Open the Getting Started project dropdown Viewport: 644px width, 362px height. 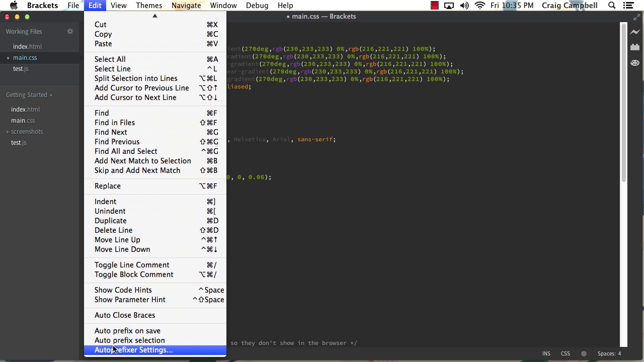click(x=29, y=95)
